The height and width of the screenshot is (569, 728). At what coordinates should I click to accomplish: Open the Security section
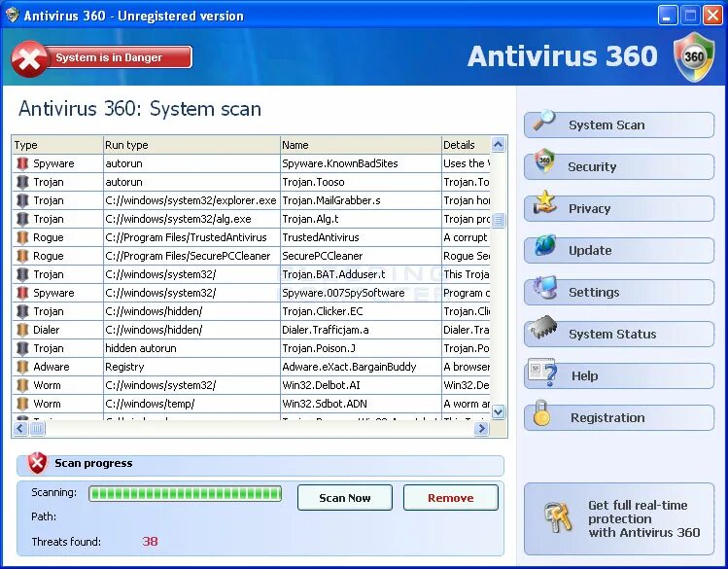point(619,166)
